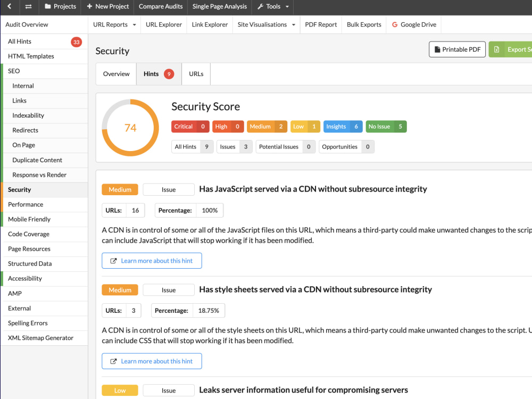Open HTML Templates in sidebar

click(x=45, y=56)
